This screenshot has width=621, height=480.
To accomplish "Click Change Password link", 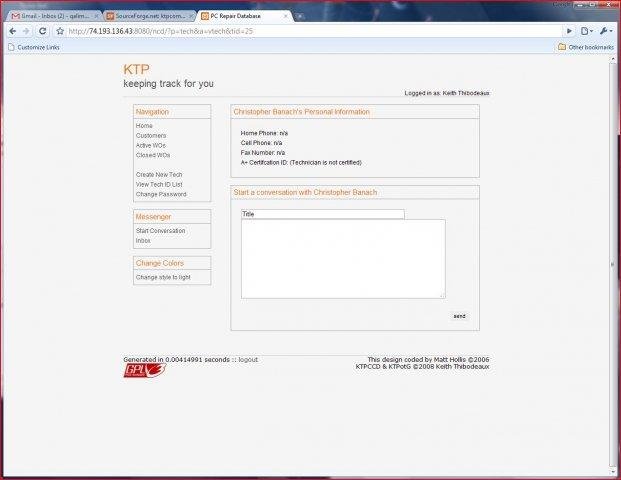I will (161, 194).
